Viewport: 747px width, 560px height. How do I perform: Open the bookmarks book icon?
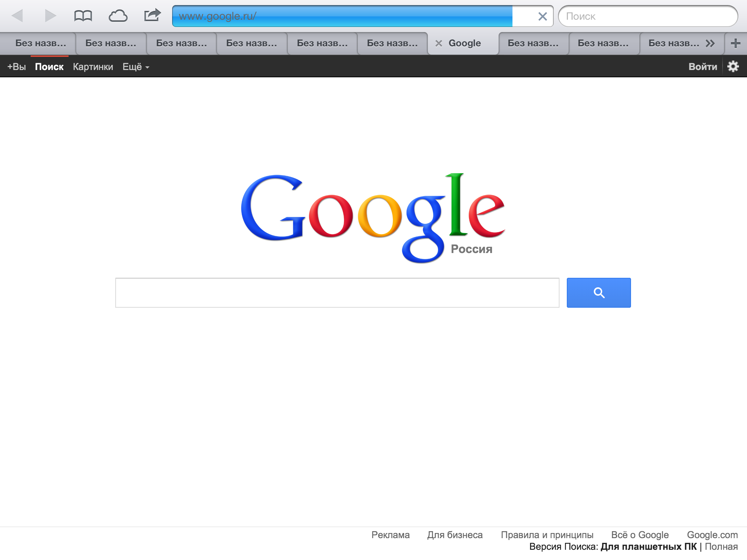tap(83, 16)
